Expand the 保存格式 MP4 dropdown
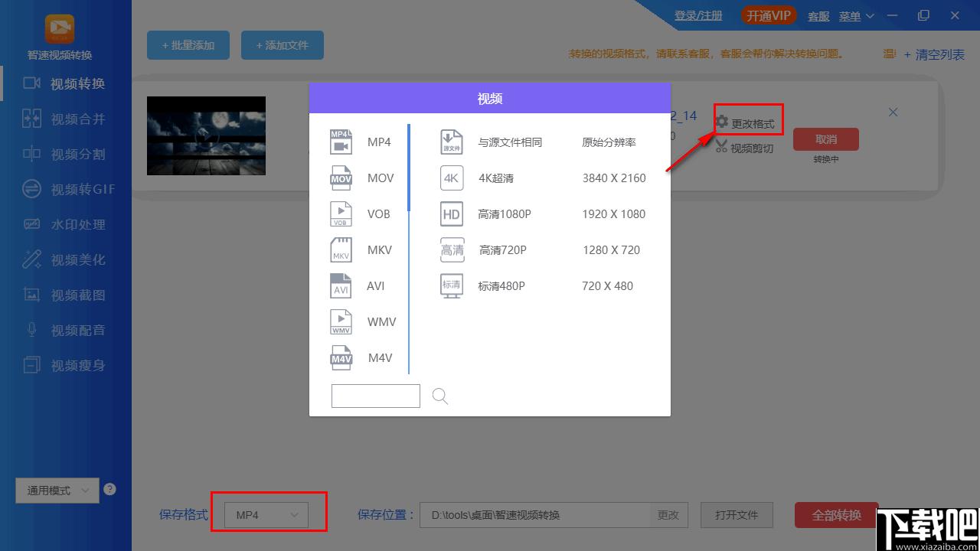980x551 pixels. [266, 515]
